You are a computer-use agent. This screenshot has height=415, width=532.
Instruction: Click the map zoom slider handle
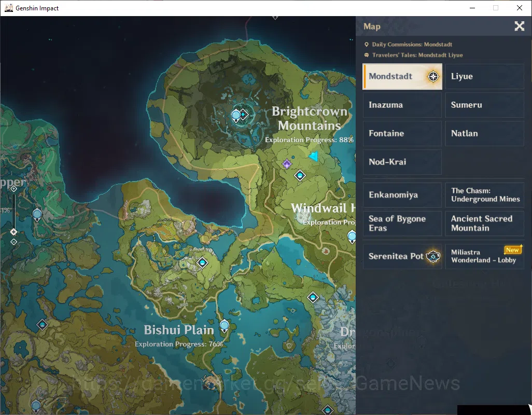[x=13, y=232]
